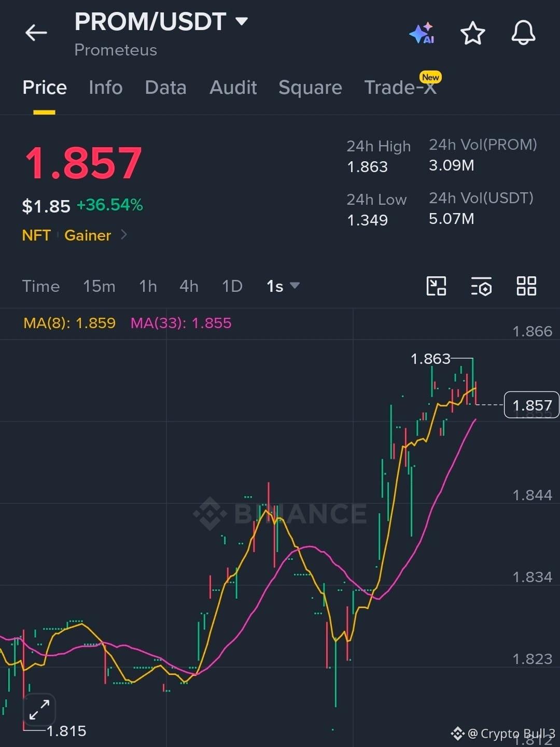Open the Trade-X tab
Viewport: 560px width, 747px height.
[x=400, y=87]
